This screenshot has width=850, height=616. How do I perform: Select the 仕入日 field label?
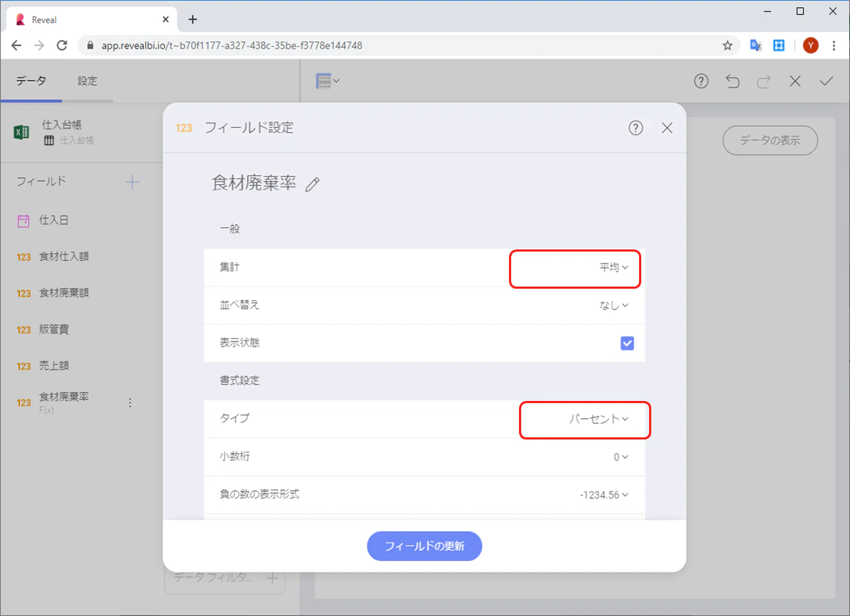click(x=54, y=220)
